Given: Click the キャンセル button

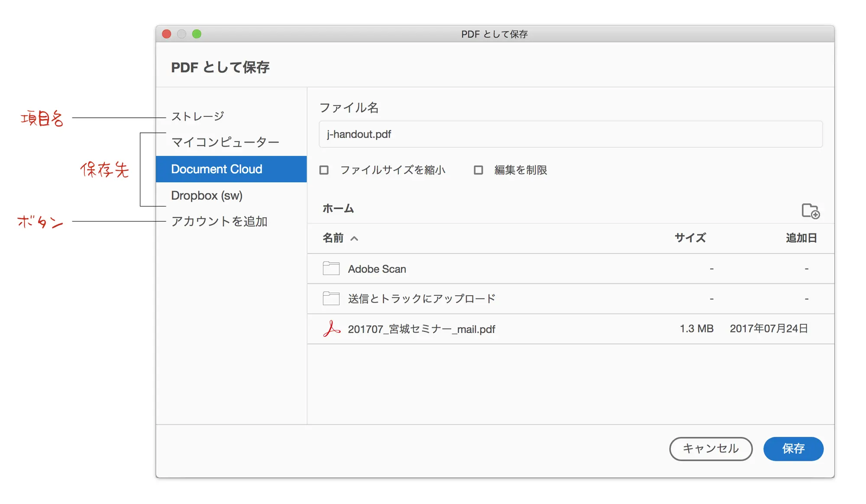Looking at the screenshot, I should point(711,449).
